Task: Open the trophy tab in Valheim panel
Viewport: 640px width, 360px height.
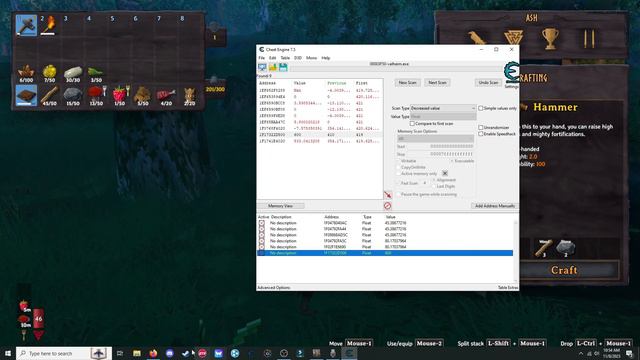Action: click(550, 39)
